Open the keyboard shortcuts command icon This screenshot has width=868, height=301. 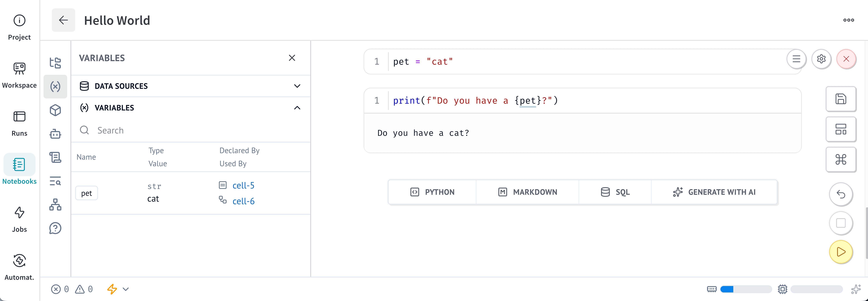[x=841, y=160]
